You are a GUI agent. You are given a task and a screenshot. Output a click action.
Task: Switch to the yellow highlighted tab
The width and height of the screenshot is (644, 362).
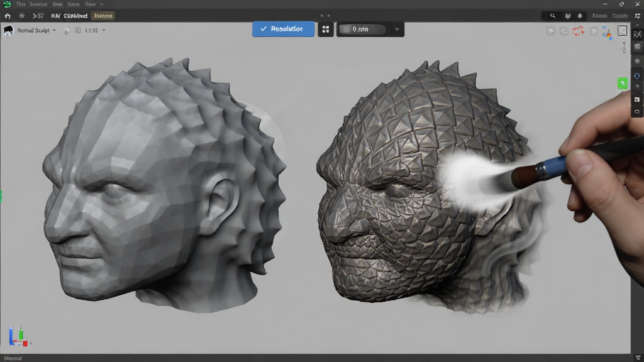[x=103, y=16]
